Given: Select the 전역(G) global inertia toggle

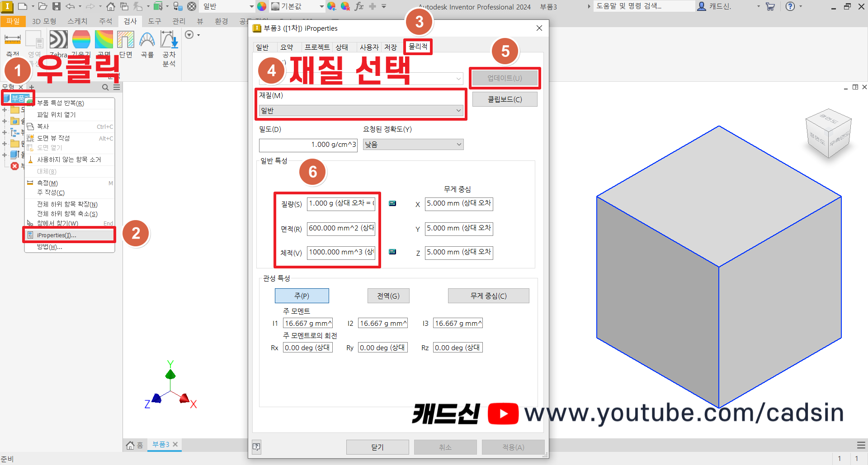Looking at the screenshot, I should coord(388,296).
